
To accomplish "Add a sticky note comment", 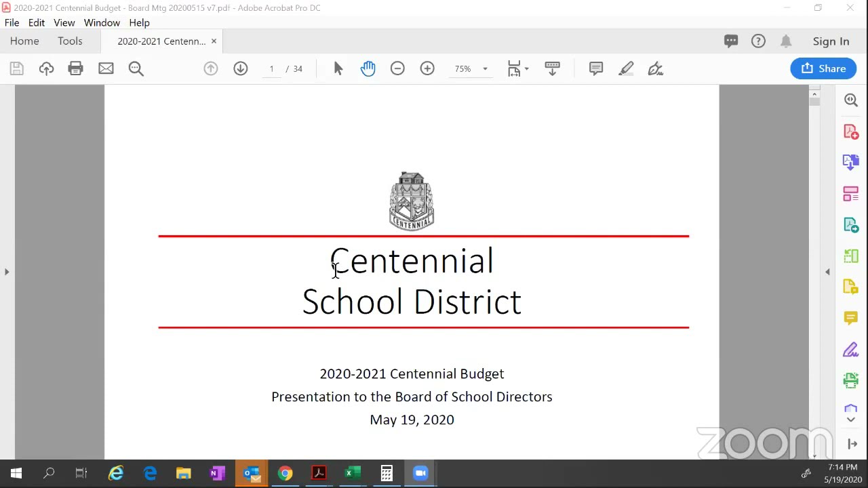I will coord(596,68).
